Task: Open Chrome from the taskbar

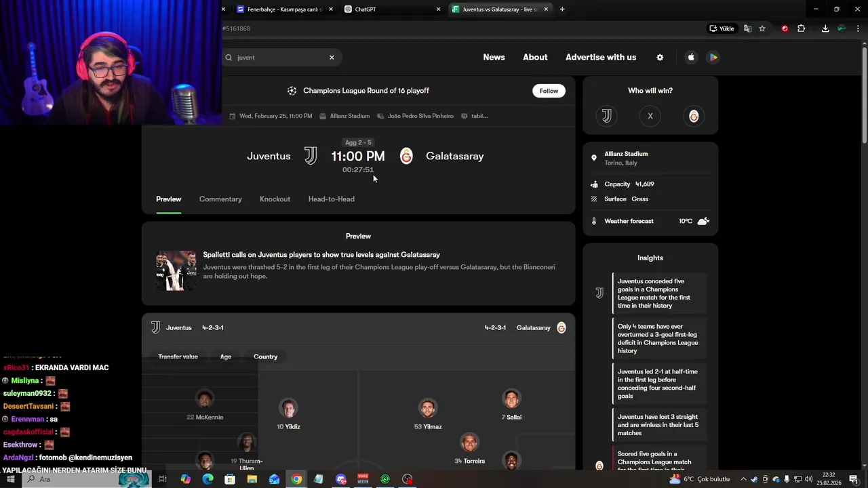Action: (296, 479)
